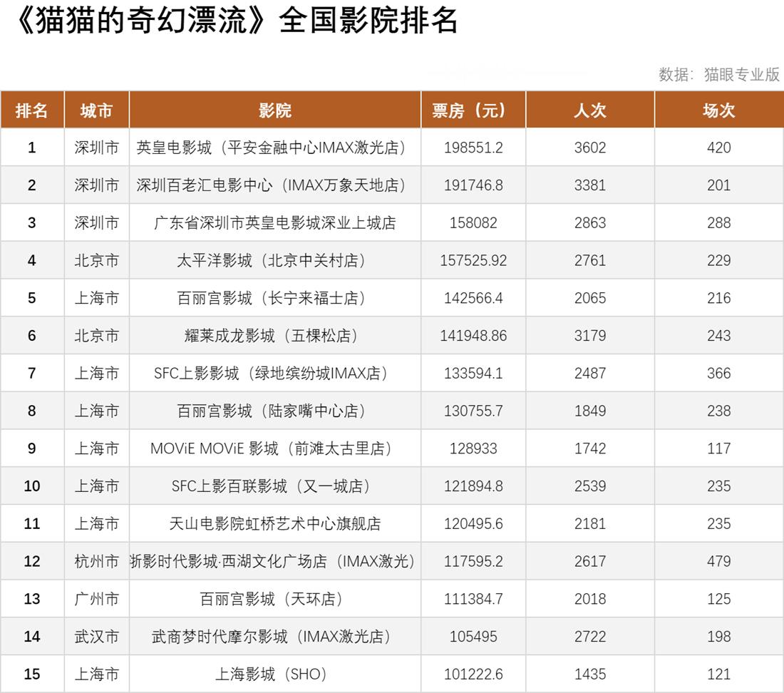Click box office value 130755.7
Screen dimensions: 784x693
tap(473, 411)
